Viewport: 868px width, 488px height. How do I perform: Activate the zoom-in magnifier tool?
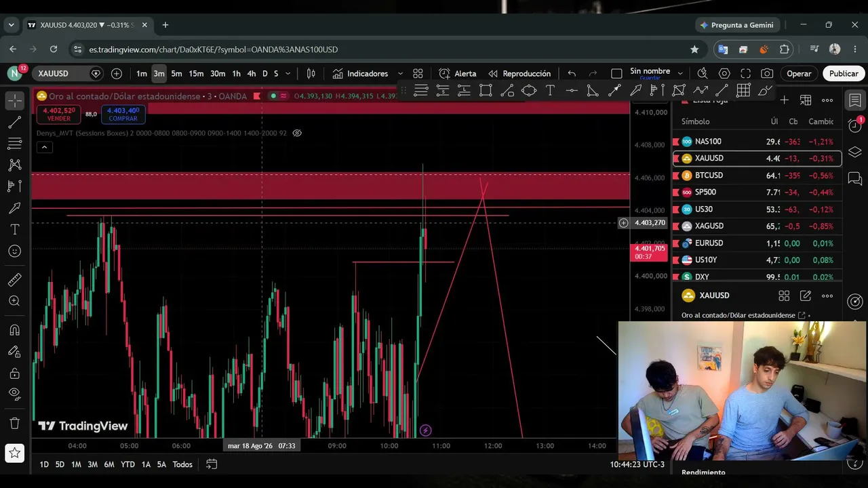click(14, 302)
